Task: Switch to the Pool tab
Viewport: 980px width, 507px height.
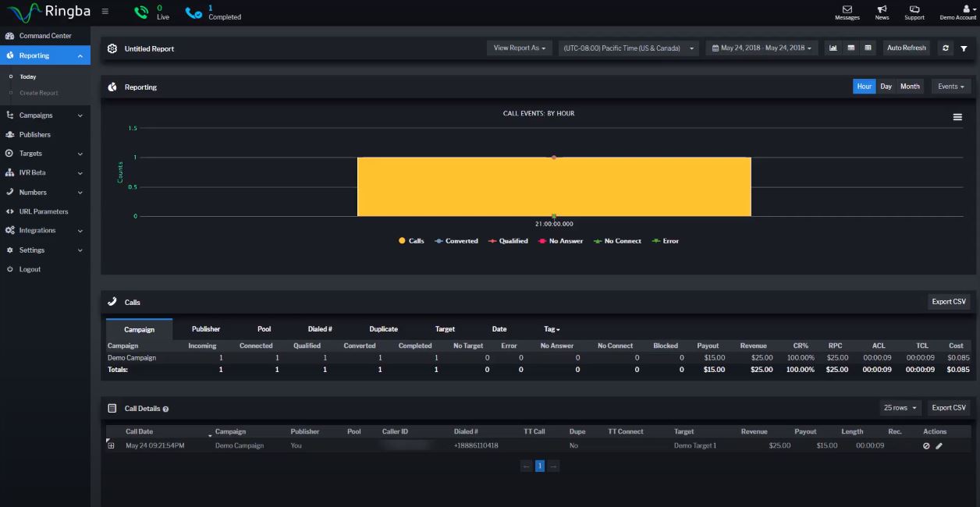Action: pyautogui.click(x=265, y=329)
